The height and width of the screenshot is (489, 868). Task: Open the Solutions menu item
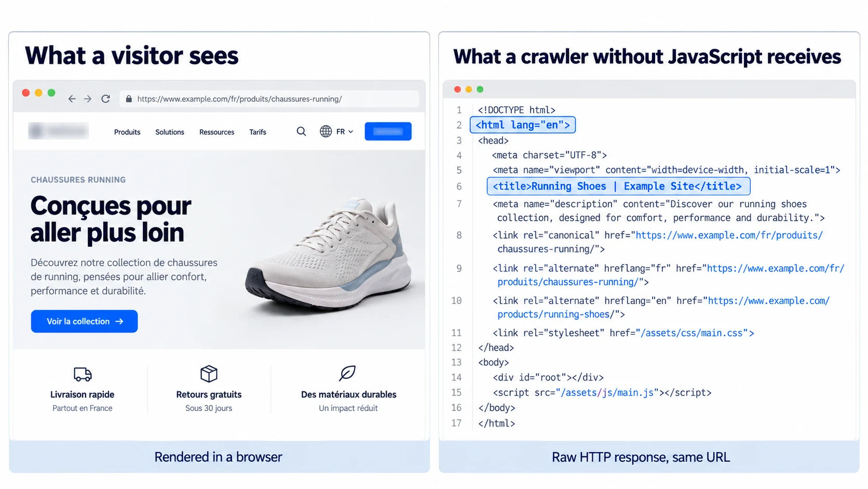[x=170, y=132]
